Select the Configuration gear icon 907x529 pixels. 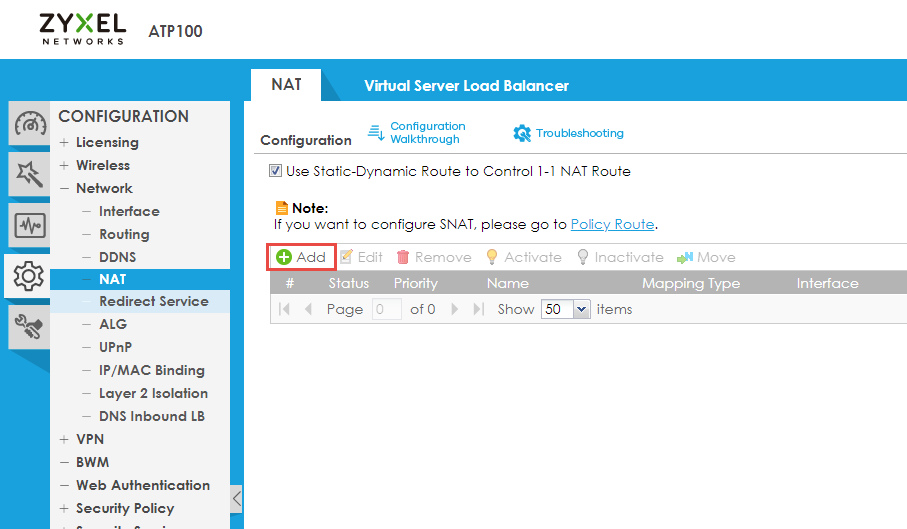click(x=29, y=274)
